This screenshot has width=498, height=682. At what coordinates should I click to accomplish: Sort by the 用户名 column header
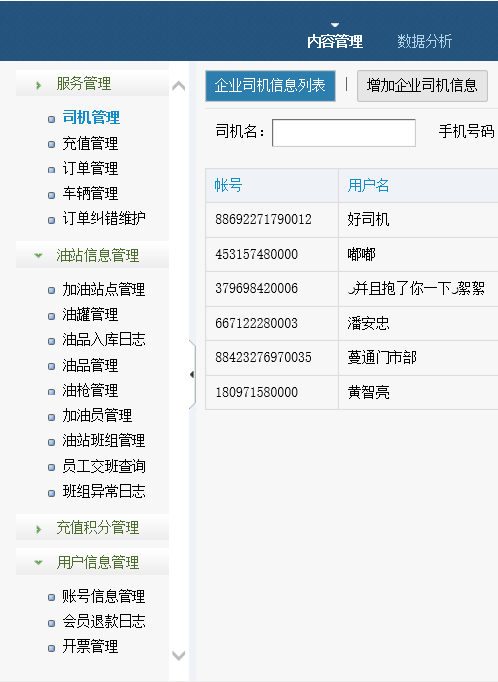(x=368, y=185)
